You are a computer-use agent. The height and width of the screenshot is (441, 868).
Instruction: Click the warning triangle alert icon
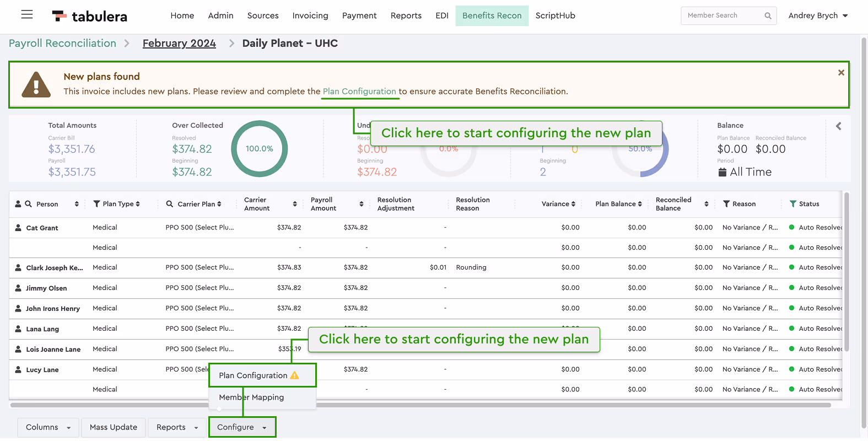point(36,85)
